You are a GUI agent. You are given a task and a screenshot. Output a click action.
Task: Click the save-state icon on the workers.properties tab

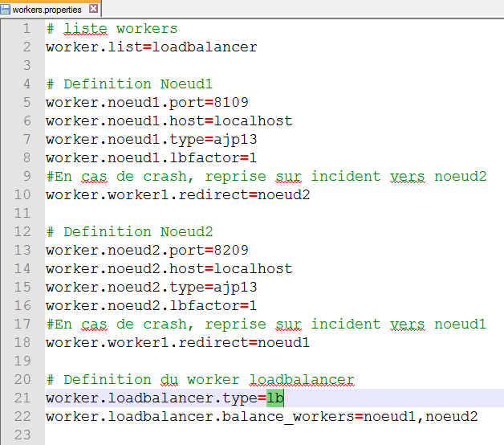coord(6,10)
